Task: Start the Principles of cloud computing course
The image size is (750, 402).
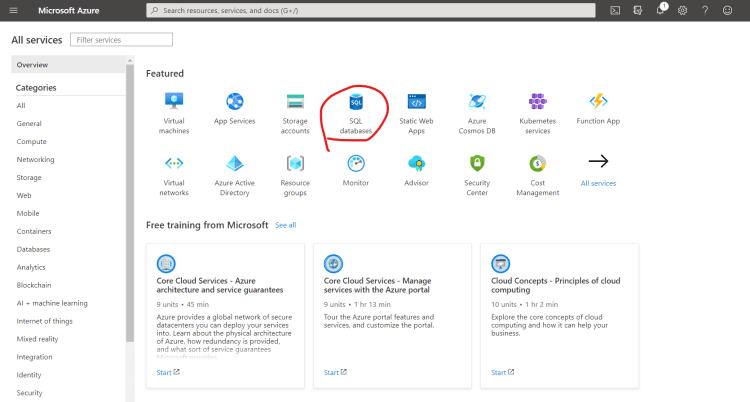Action: tap(503, 372)
